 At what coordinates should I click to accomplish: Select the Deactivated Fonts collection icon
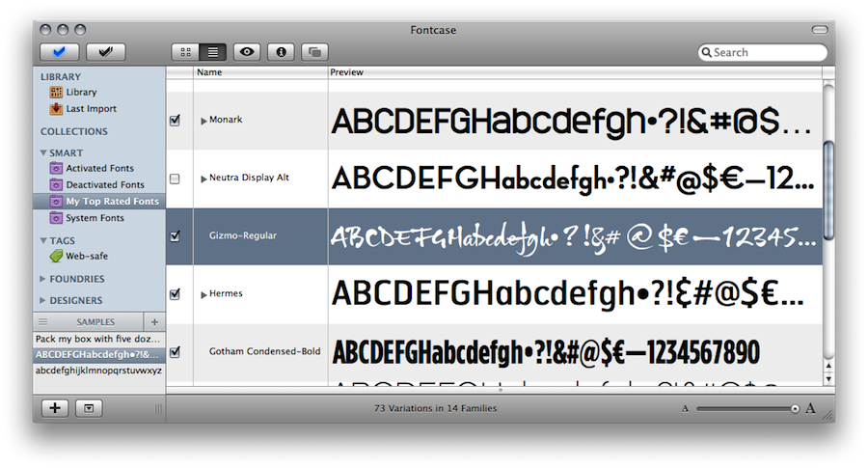(56, 184)
